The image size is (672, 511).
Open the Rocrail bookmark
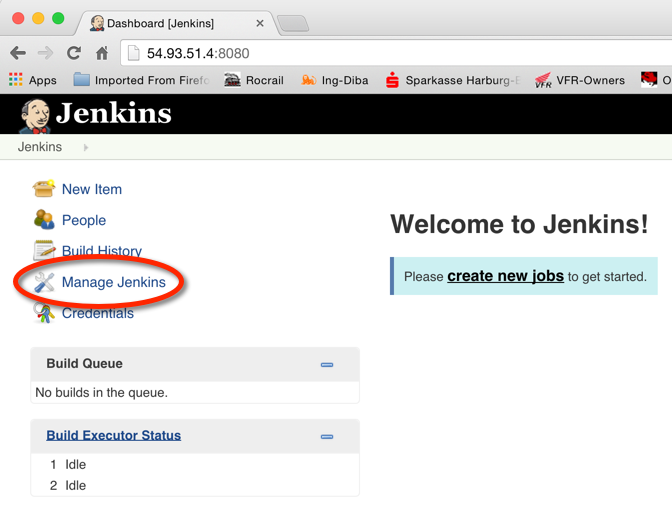[254, 80]
